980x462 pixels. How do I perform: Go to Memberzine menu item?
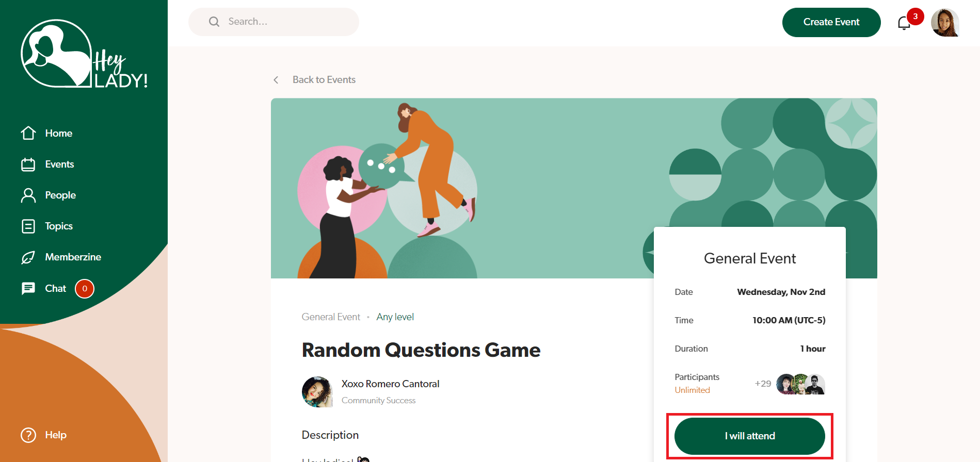(x=73, y=257)
